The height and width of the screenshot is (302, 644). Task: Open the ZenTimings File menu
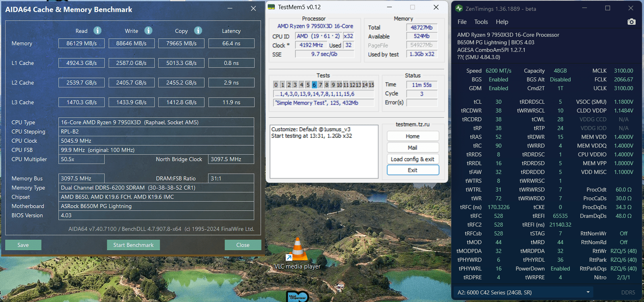pyautogui.click(x=462, y=22)
